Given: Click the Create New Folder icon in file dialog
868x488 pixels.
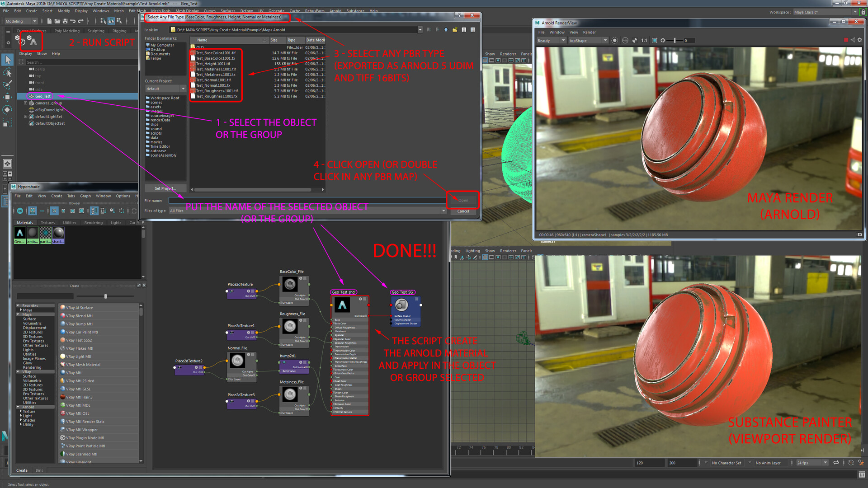Looking at the screenshot, I should [455, 29].
